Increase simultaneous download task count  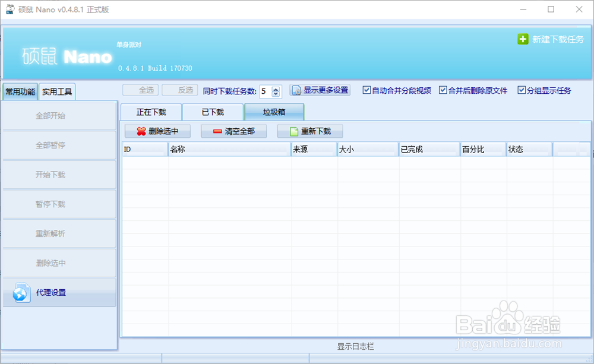tap(276, 89)
